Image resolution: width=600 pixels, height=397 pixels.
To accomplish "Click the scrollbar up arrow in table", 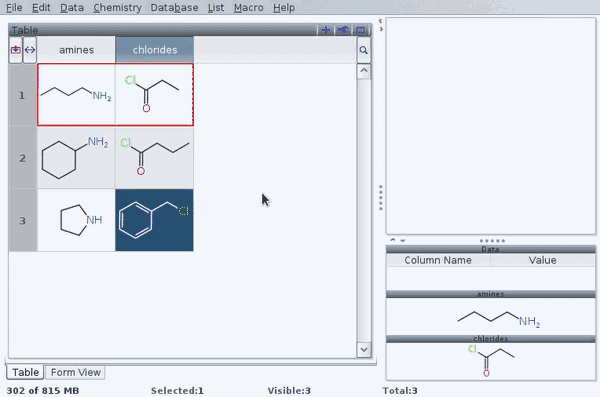I will click(364, 71).
